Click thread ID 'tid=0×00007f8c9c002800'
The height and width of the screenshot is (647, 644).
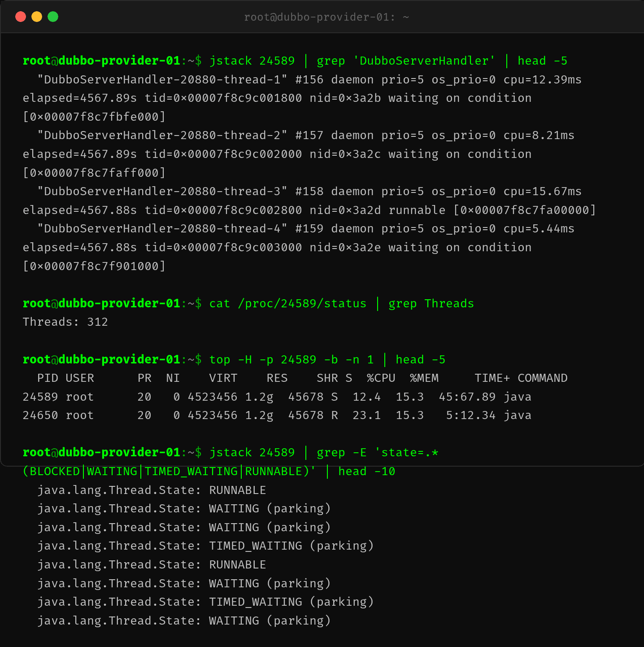tap(223, 210)
